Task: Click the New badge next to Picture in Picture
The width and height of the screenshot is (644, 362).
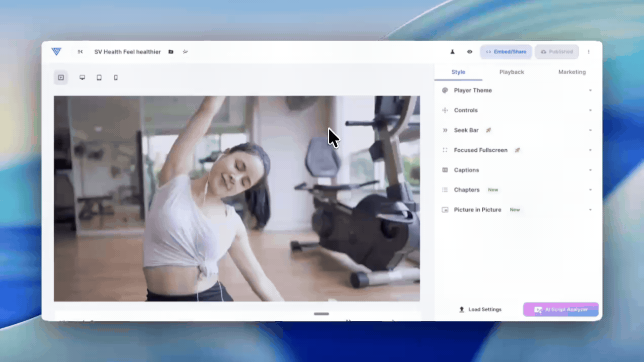Action: coord(515,210)
